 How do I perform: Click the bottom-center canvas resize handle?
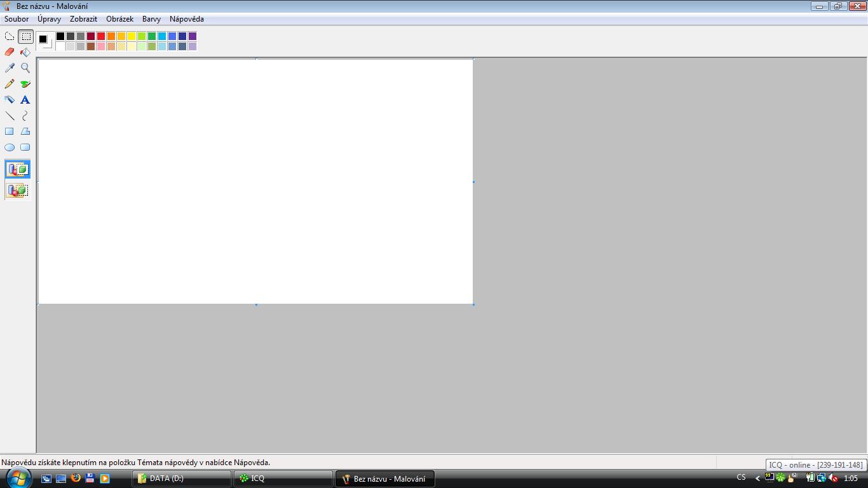point(256,305)
